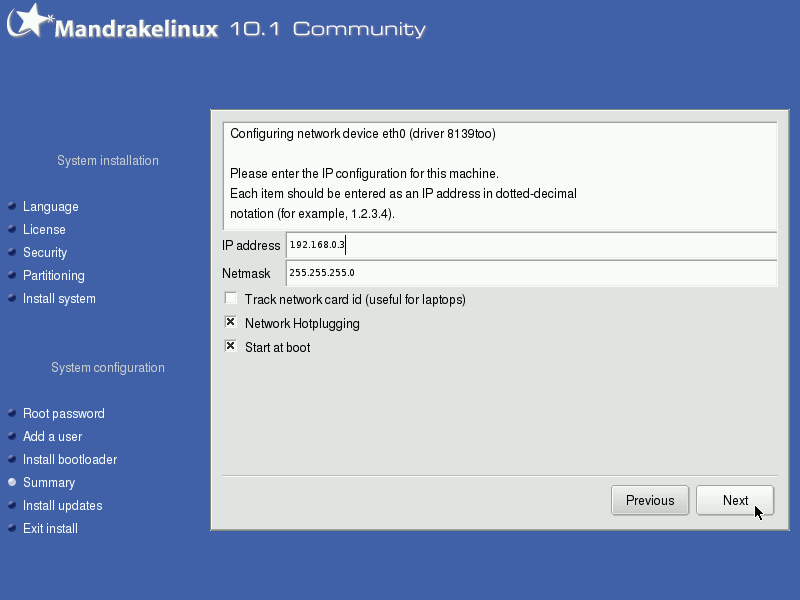This screenshot has height=600, width=800.
Task: Toggle the Start at boot checkbox
Action: [231, 346]
